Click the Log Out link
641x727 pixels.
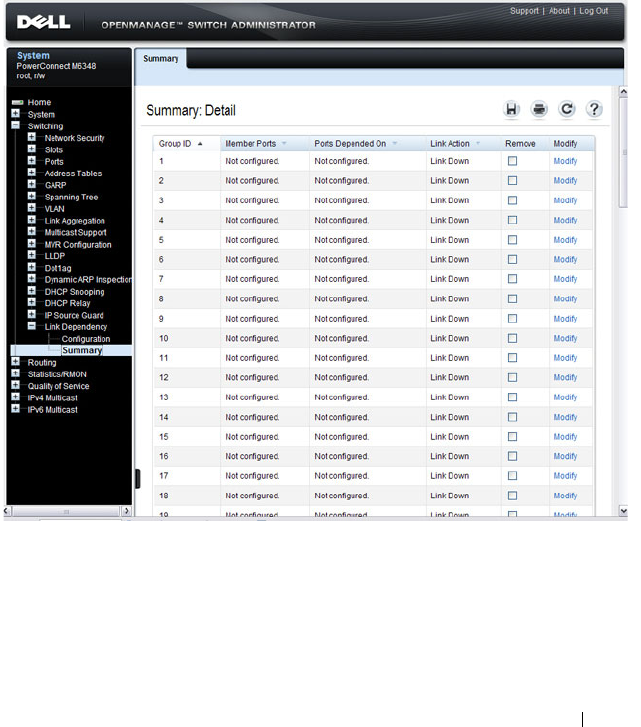point(594,11)
